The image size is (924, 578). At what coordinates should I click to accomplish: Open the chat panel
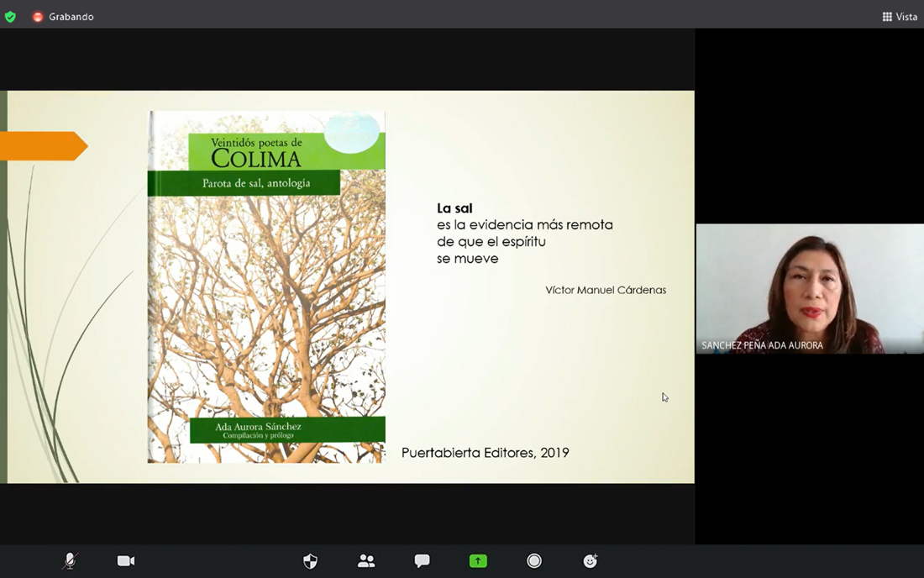(422, 561)
